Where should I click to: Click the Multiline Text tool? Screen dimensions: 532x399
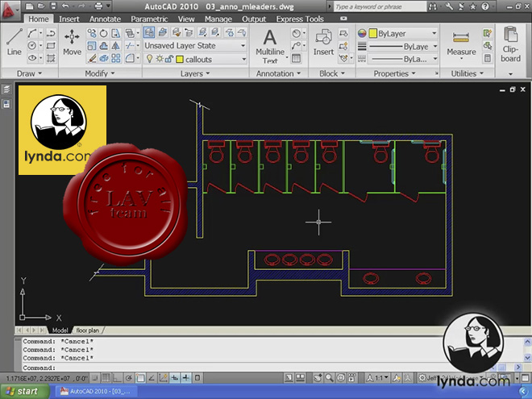(270, 46)
